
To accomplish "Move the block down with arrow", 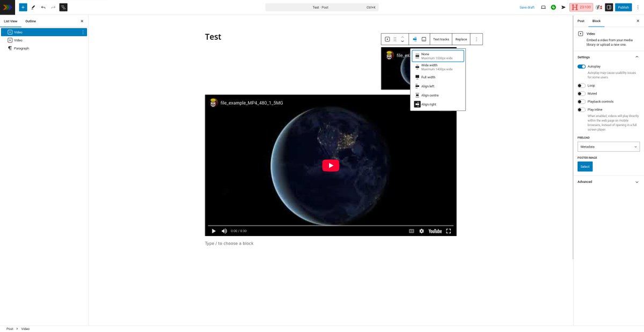I will coord(402,42).
